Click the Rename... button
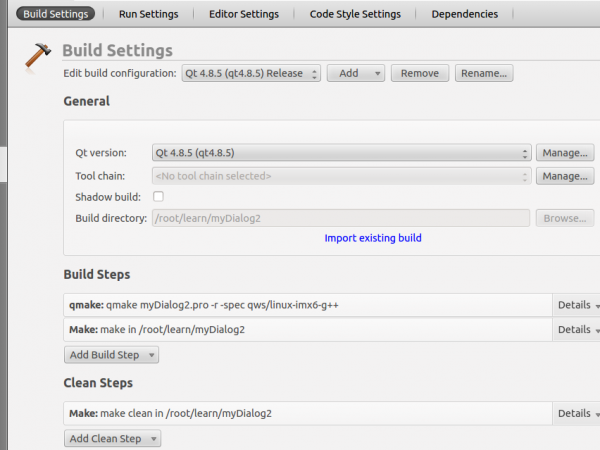This screenshot has width=600, height=450. click(x=485, y=73)
